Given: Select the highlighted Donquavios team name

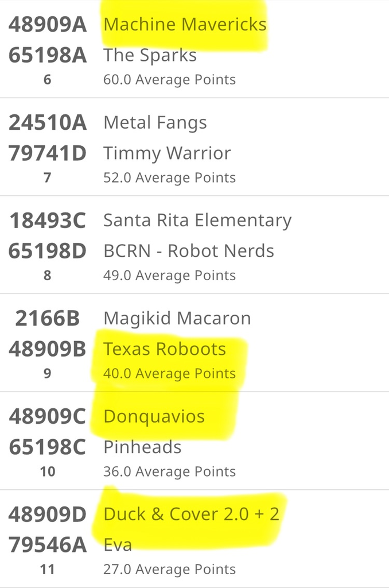Looking at the screenshot, I should coord(154,416).
